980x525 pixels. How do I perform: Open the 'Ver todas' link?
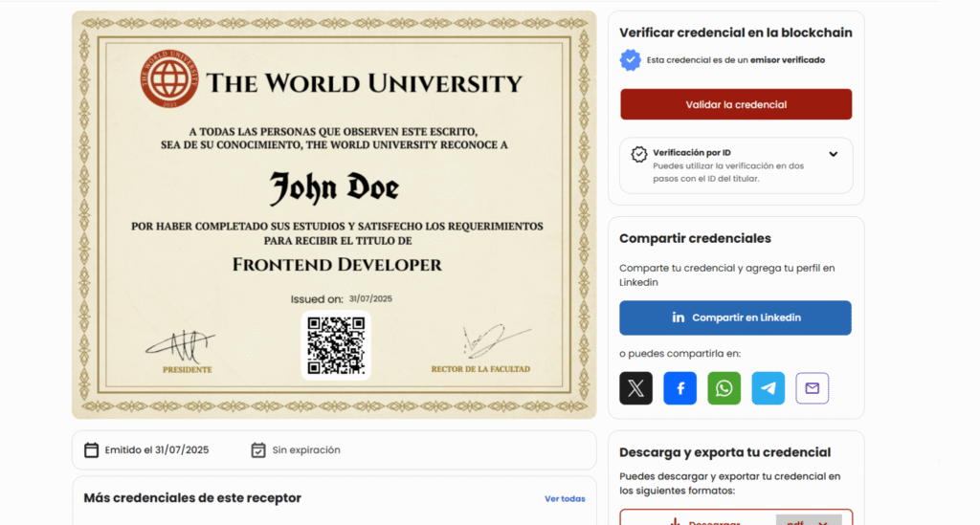point(565,498)
